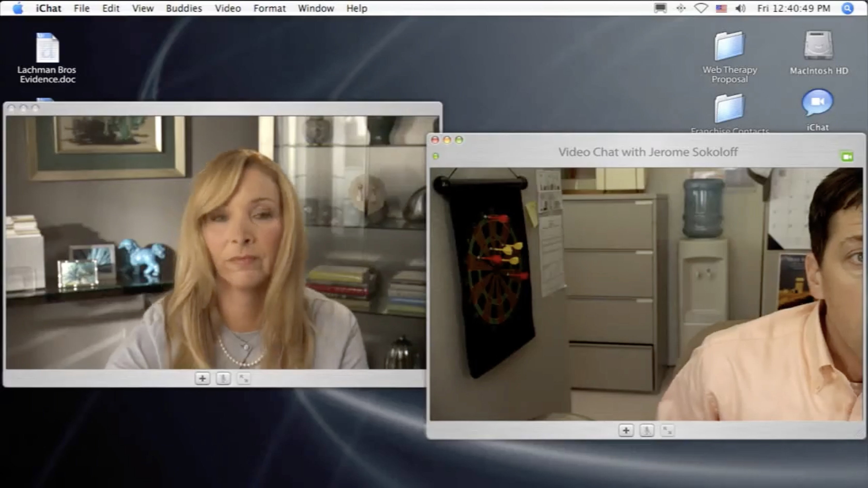The width and height of the screenshot is (868, 488).
Task: Mute the microphone in the left video window
Action: (223, 379)
